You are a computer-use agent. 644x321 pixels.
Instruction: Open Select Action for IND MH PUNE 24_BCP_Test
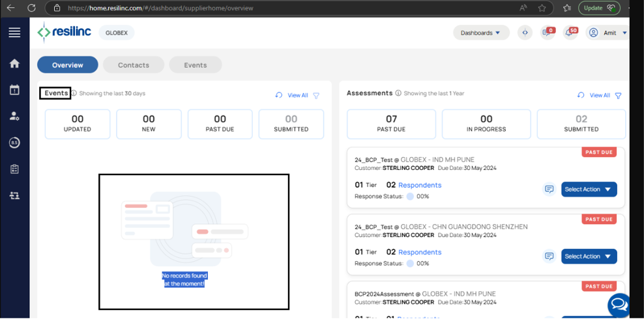pos(589,189)
